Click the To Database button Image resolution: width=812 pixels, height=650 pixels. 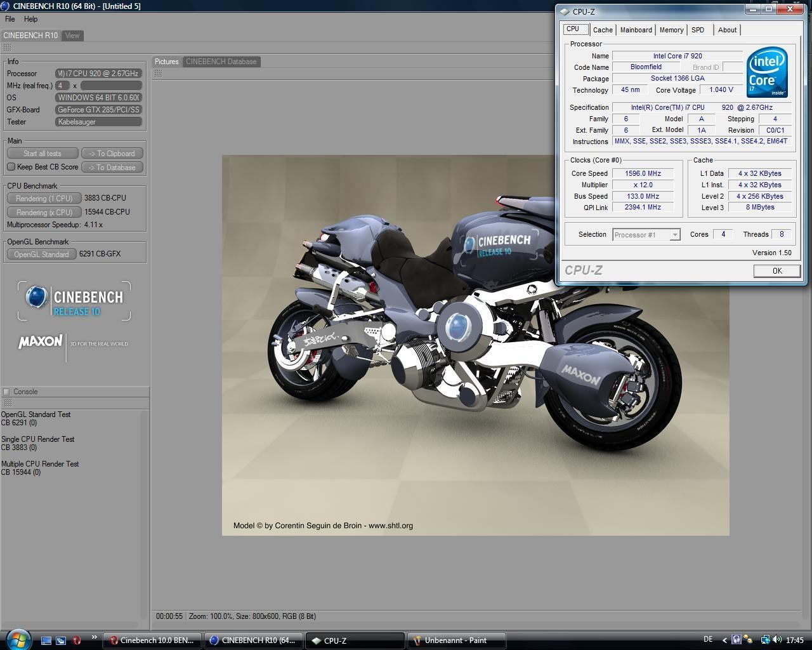pos(112,168)
